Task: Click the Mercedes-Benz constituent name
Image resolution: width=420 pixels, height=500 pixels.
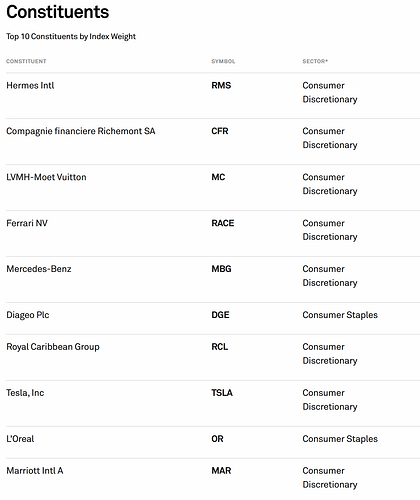Action: tap(39, 269)
